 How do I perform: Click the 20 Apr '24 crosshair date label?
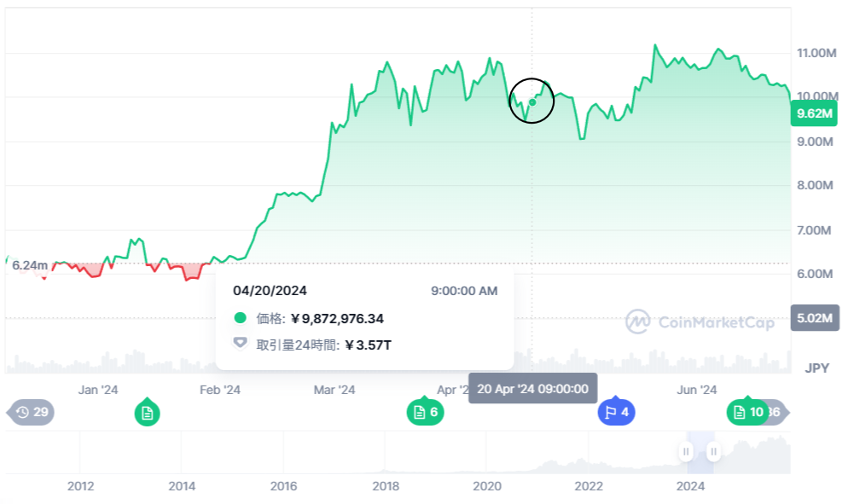532,389
